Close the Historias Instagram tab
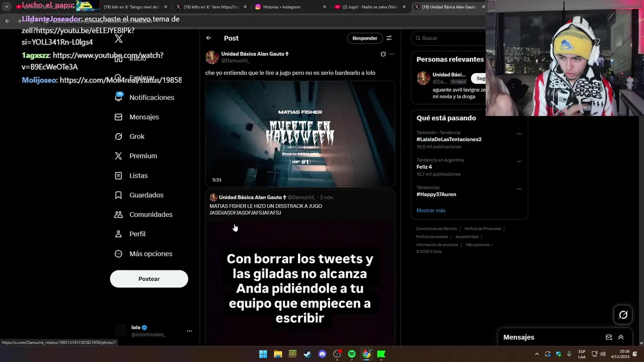 point(325,7)
